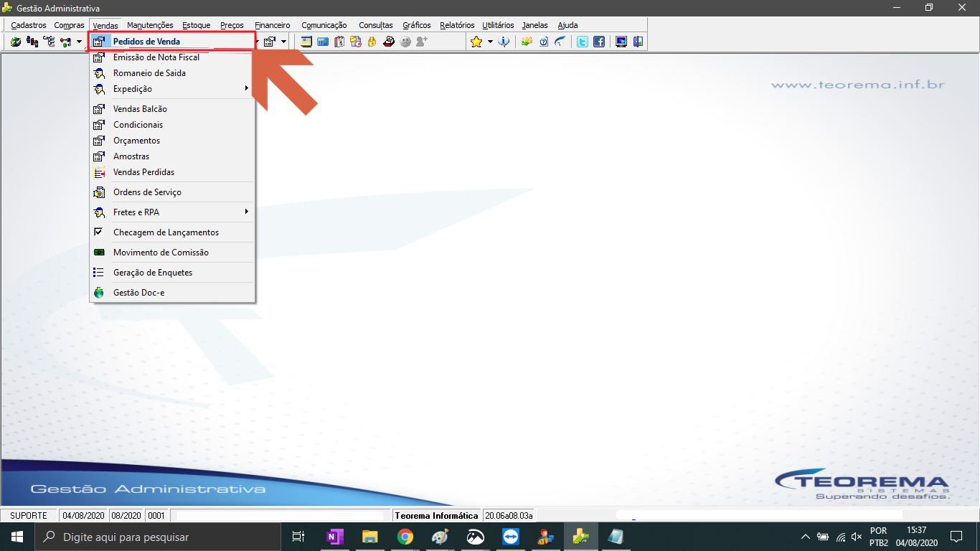Click the Windows taskbar search box
This screenshot has width=980, height=551.
158,537
